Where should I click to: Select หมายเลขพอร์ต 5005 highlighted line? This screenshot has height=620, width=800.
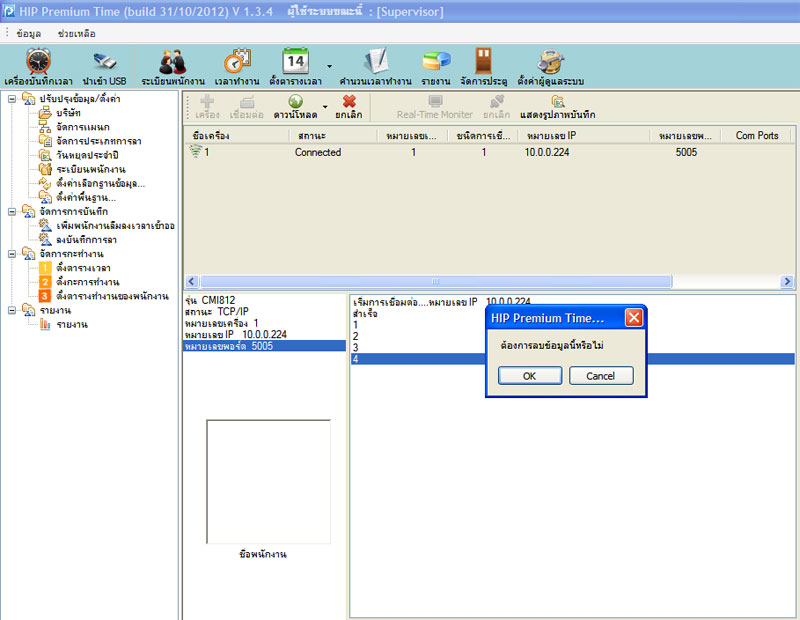pyautogui.click(x=264, y=346)
